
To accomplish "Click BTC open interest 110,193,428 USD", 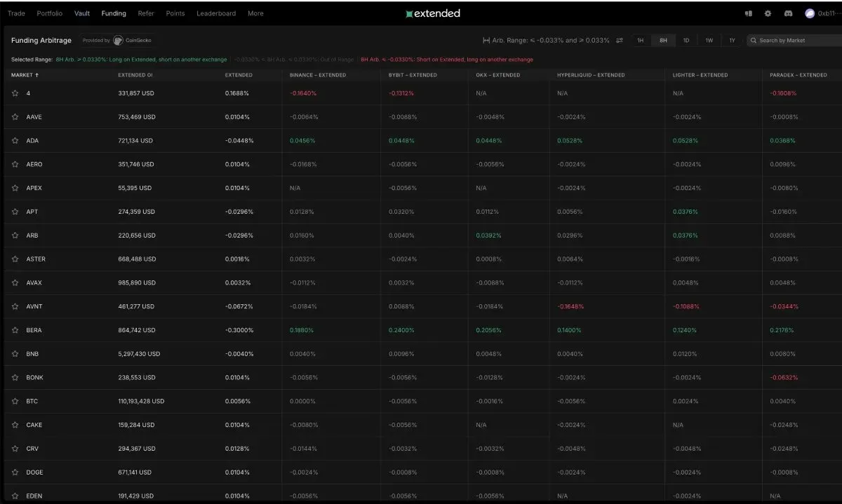I will 141,401.
